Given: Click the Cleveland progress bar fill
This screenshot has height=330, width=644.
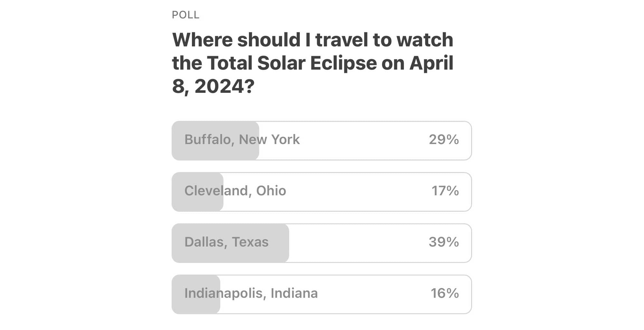Looking at the screenshot, I should 197,192.
